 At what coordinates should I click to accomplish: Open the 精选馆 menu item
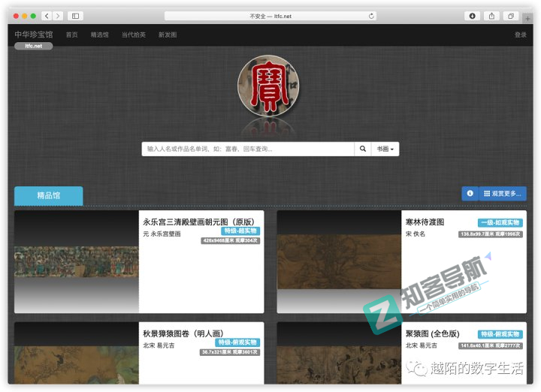click(100, 35)
